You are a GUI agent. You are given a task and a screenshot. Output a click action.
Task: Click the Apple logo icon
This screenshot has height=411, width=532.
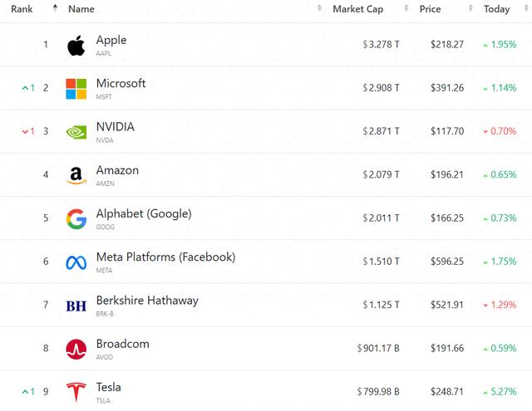coord(76,46)
